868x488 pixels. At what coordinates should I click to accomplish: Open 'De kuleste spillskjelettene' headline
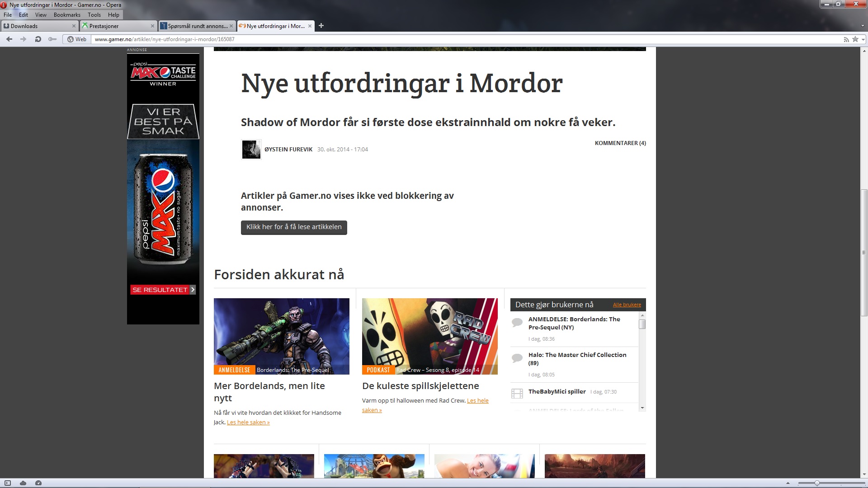pos(420,386)
